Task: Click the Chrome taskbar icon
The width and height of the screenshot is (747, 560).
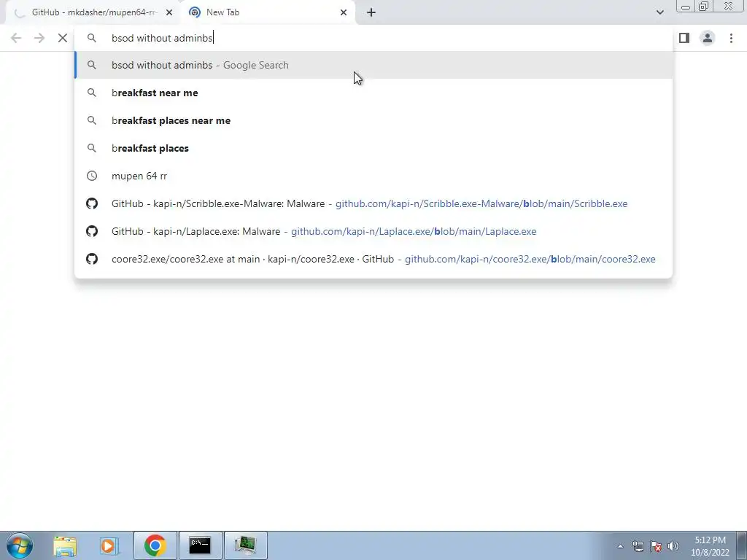Action: pos(155,545)
